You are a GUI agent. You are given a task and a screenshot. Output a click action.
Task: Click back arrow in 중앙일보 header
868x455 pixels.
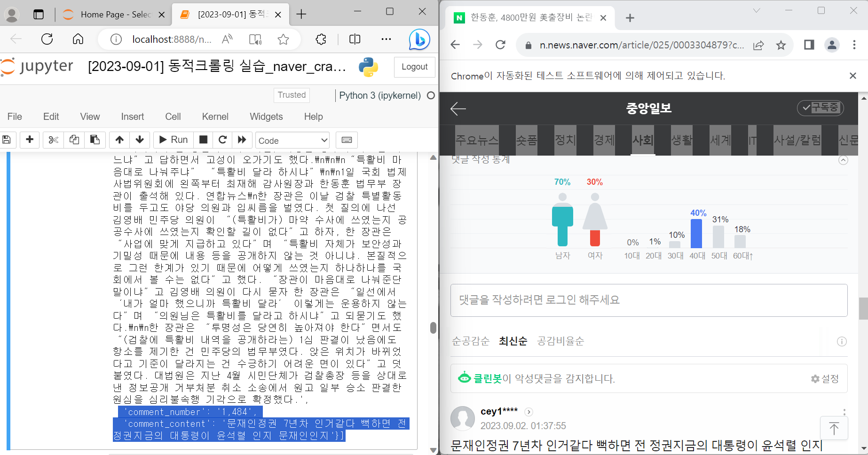[458, 109]
